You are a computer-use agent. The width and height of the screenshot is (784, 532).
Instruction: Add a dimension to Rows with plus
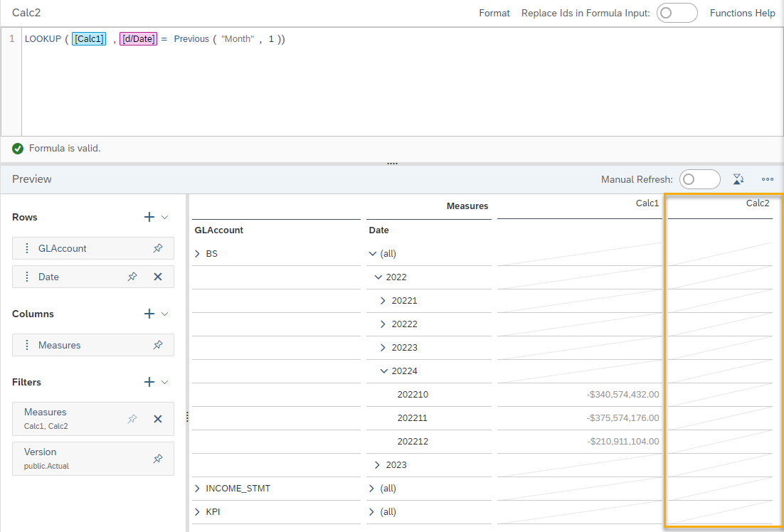149,217
